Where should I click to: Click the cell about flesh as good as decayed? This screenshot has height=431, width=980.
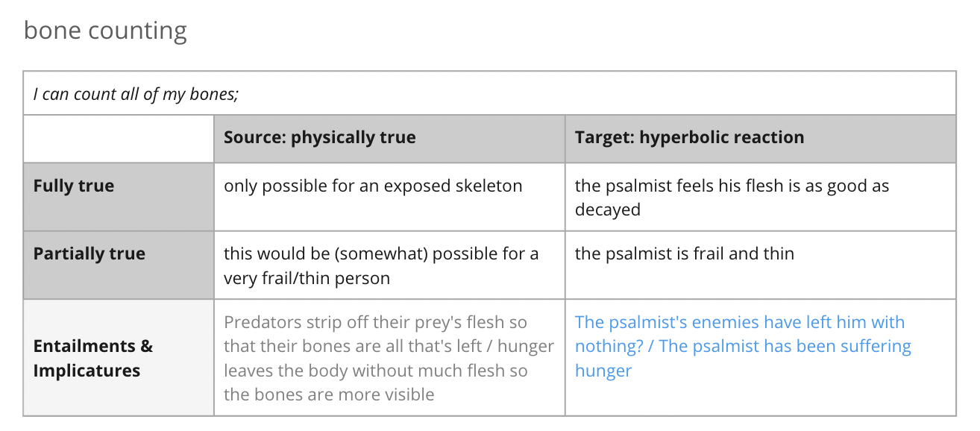click(732, 198)
